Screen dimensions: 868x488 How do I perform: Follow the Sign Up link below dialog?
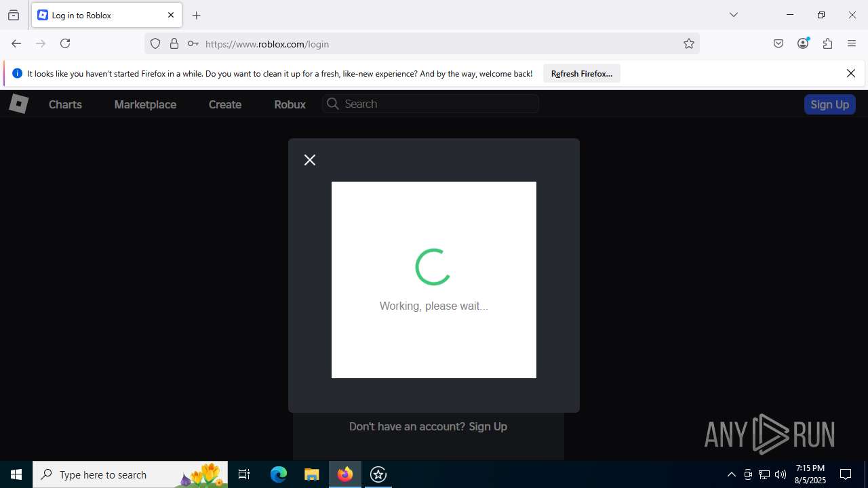pos(488,426)
